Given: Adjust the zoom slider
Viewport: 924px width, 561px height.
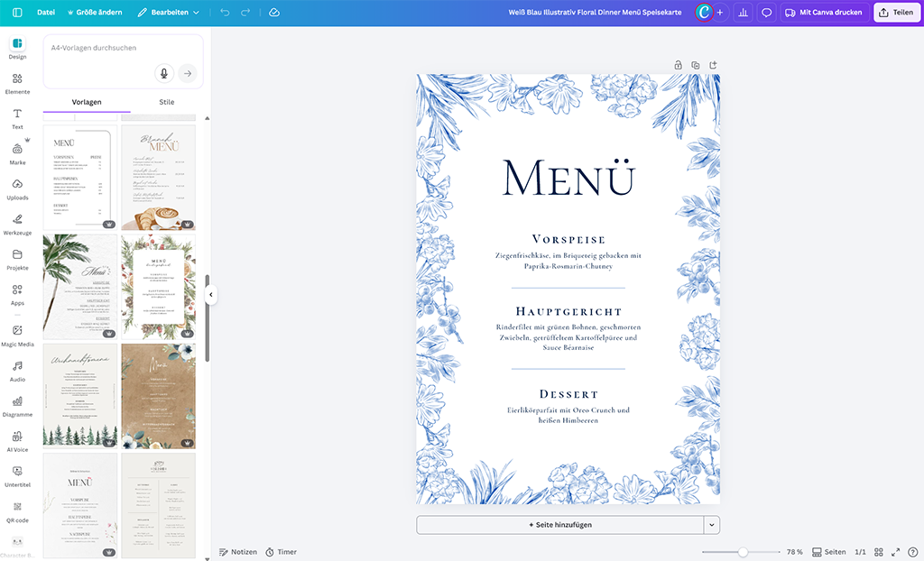Looking at the screenshot, I should [744, 552].
